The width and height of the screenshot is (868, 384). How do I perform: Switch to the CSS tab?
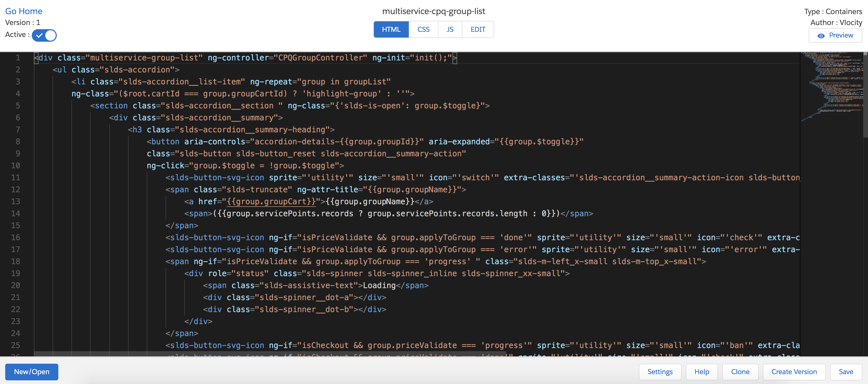click(423, 29)
